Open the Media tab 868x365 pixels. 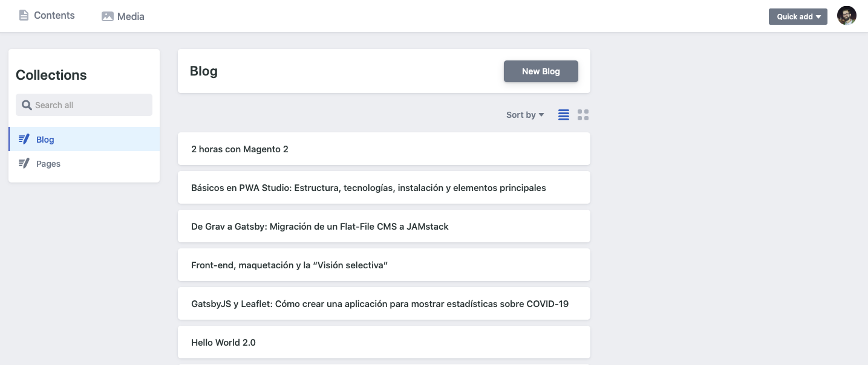pyautogui.click(x=123, y=16)
